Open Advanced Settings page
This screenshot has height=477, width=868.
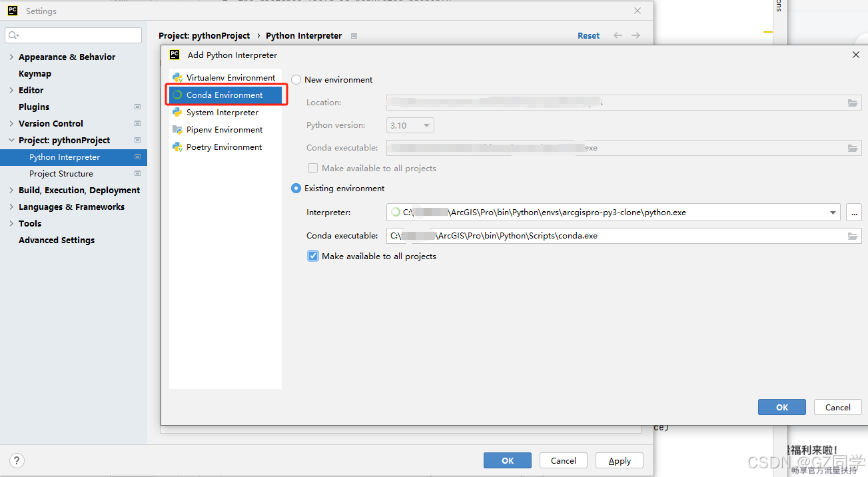coord(57,240)
